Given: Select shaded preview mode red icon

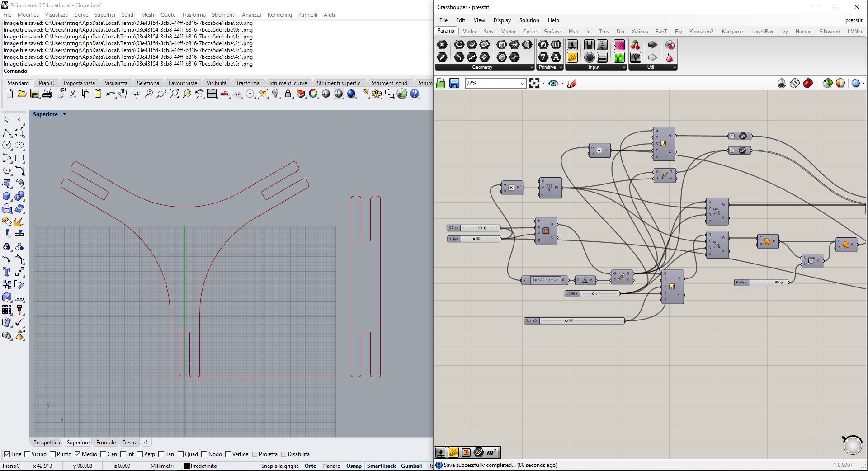Looking at the screenshot, I should tap(808, 83).
